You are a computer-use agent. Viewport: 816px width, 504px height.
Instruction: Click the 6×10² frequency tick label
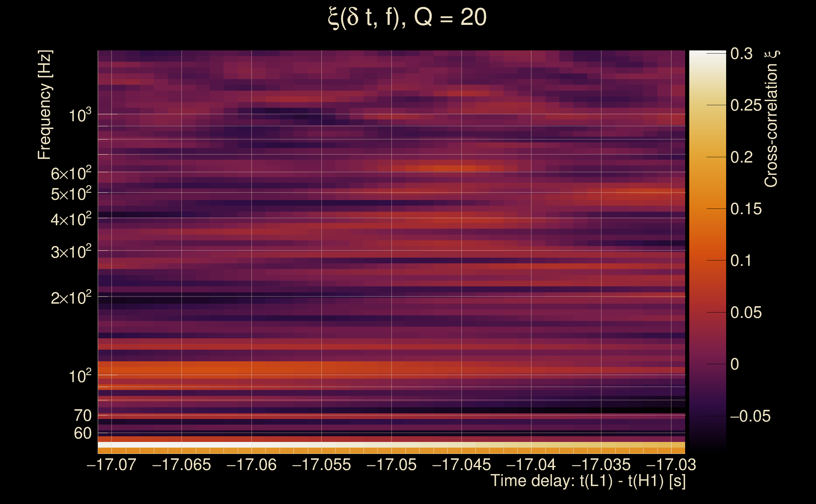[71, 173]
